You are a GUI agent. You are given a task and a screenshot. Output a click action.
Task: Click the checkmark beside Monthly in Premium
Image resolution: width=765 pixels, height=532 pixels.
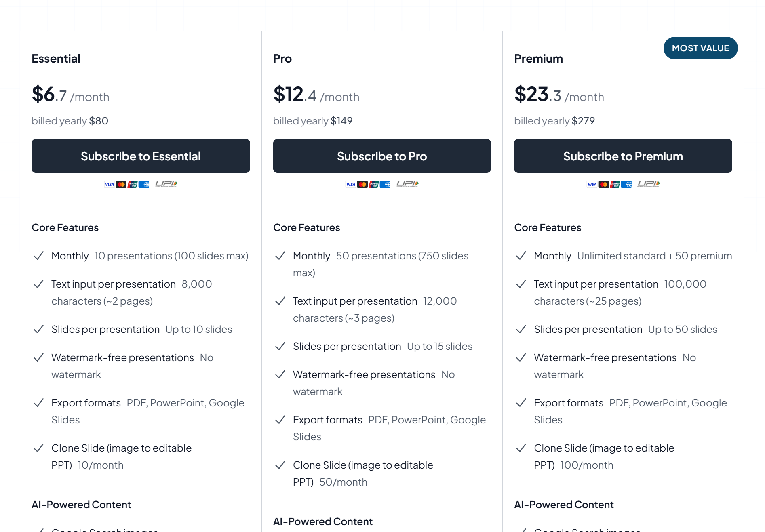click(521, 256)
